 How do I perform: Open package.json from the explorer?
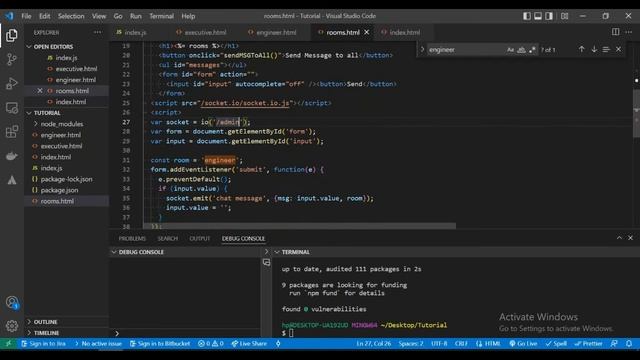tap(59, 190)
